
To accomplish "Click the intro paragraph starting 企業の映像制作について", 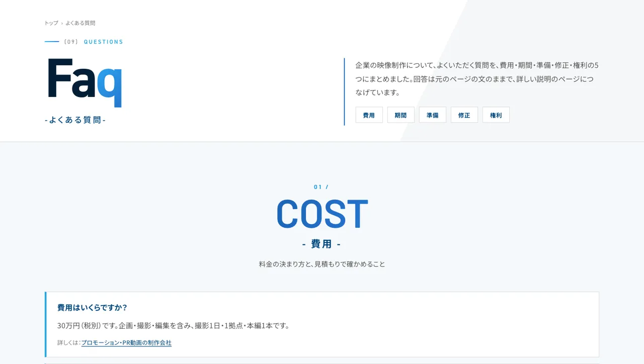I will point(477,79).
